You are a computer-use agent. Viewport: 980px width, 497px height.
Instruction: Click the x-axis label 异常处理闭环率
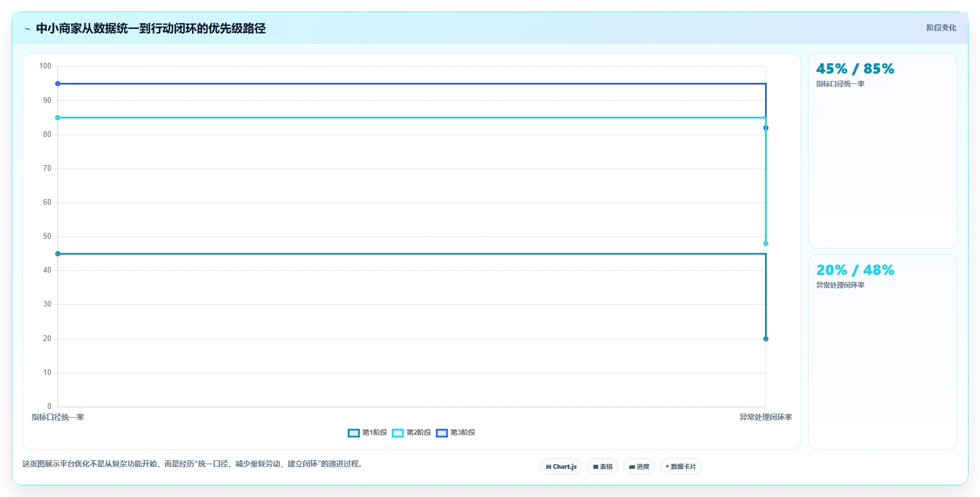tap(766, 417)
